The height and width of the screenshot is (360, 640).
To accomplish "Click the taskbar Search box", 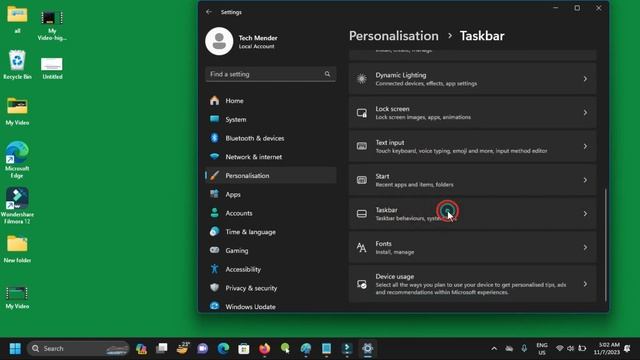I will (x=78, y=349).
